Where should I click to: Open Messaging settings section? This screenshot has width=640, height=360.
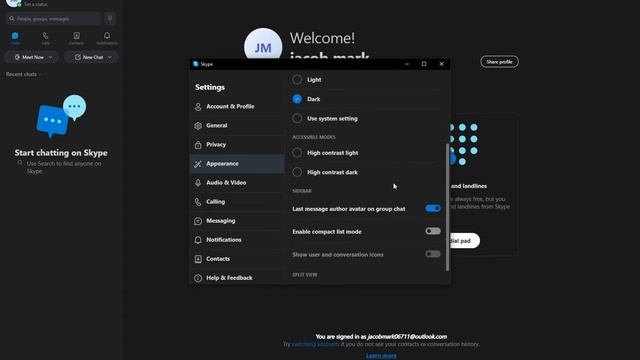[237, 221]
